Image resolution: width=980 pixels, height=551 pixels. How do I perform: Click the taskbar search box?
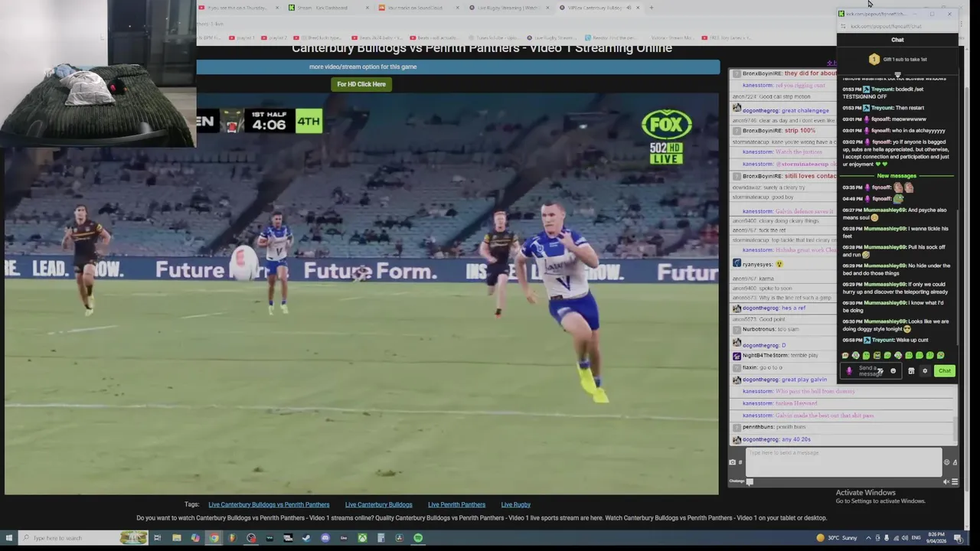[x=83, y=538]
